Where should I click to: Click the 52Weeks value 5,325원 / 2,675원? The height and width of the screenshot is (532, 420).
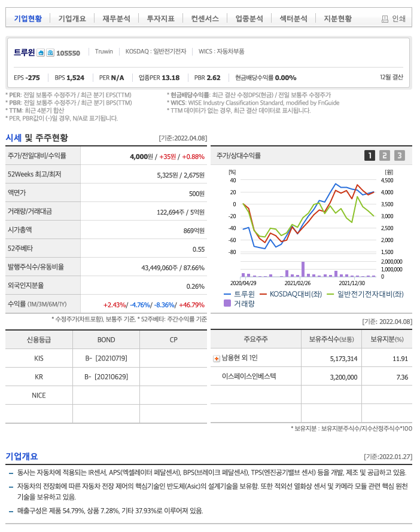181,175
